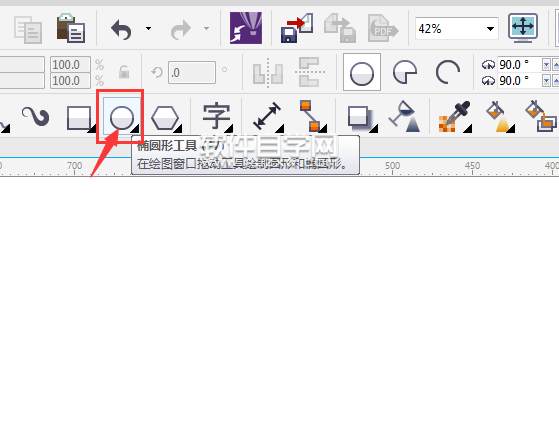
Task: Choose the full Ellipse shape mode
Action: (x=362, y=72)
